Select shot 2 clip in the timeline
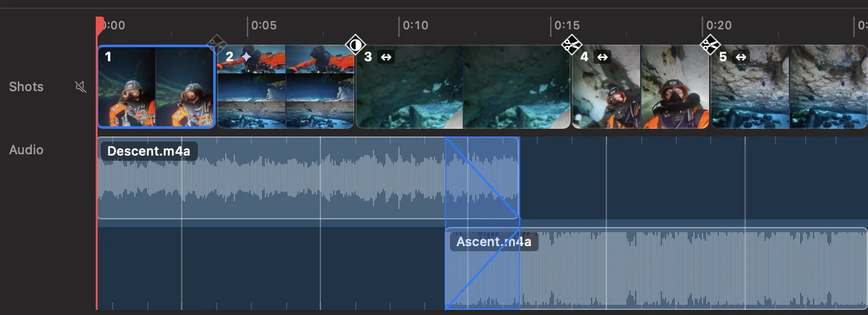This screenshot has height=315, width=868. pos(286,87)
